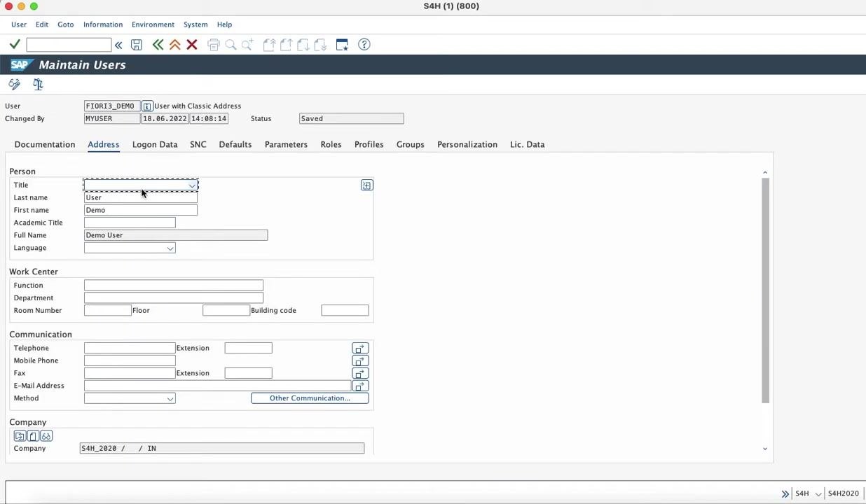This screenshot has height=504, width=866.
Task: Click the Mobile Phone more-numbers icon
Action: pyautogui.click(x=360, y=361)
